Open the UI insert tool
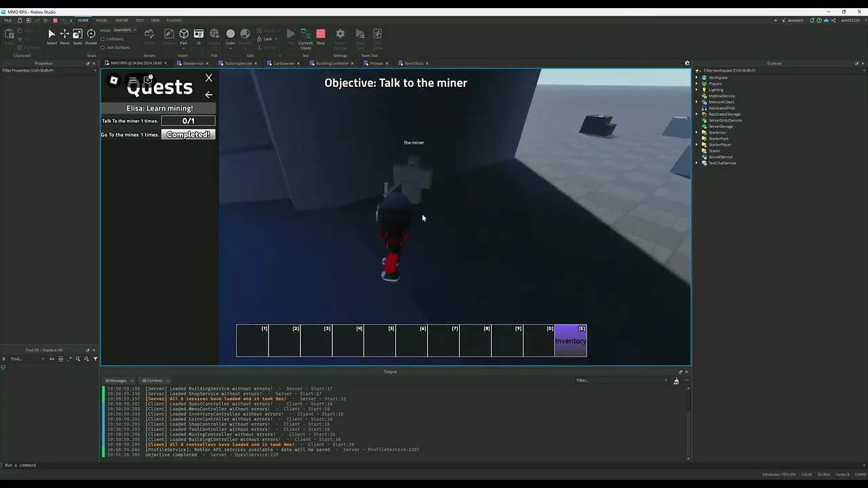The width and height of the screenshot is (868, 488). (x=199, y=37)
